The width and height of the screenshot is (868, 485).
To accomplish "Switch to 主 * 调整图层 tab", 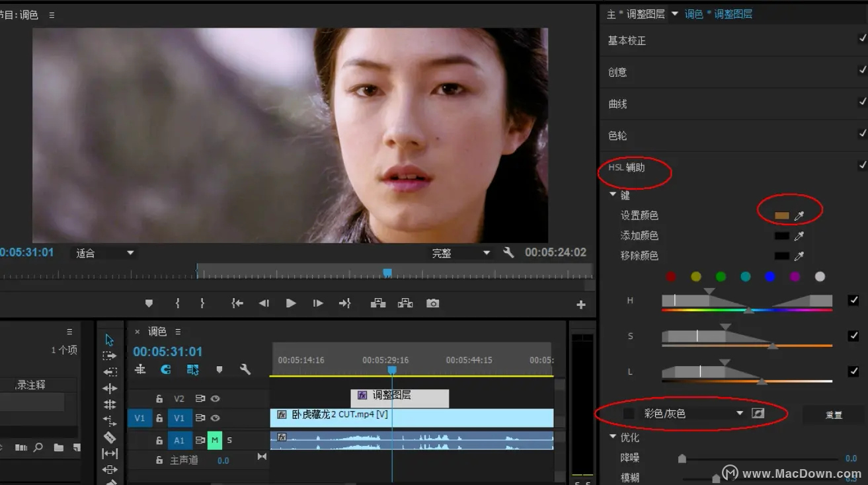I will pyautogui.click(x=635, y=14).
